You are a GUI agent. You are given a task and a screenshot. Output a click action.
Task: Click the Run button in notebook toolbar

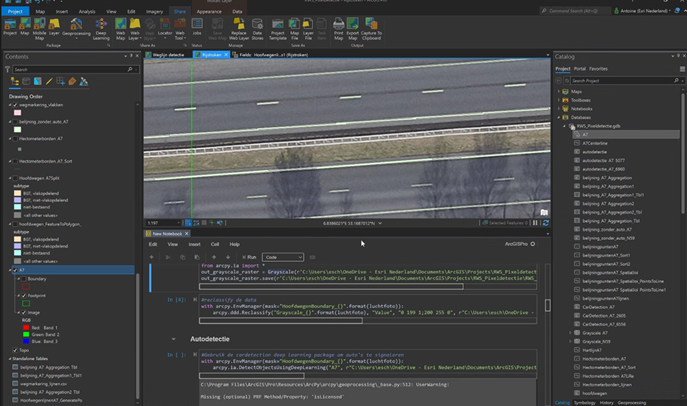coord(250,257)
